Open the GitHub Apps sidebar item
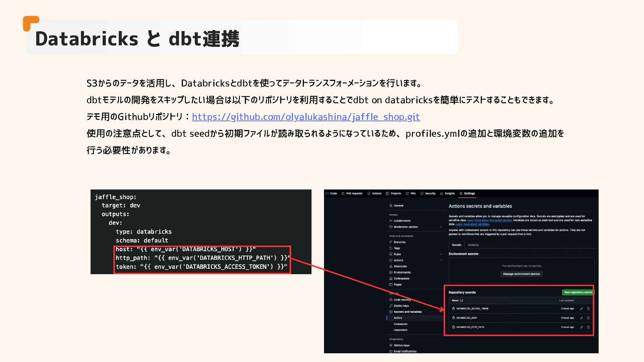The height and width of the screenshot is (362, 644). pyautogui.click(x=401, y=345)
